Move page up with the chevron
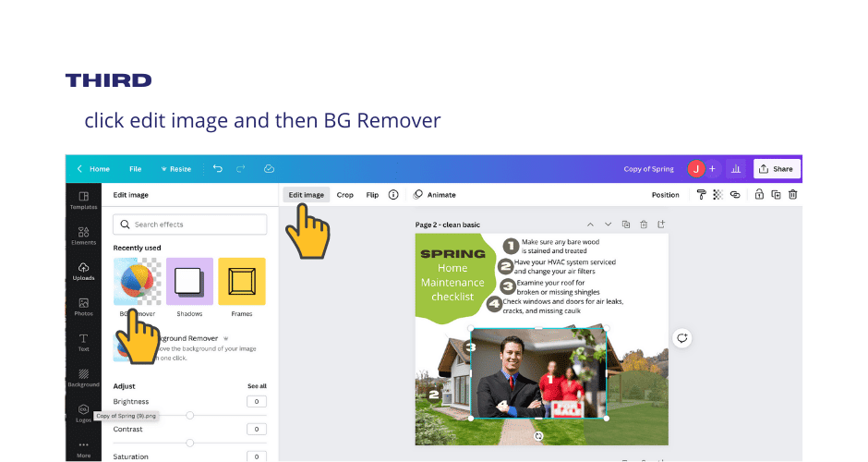Screen dimensions: 868x462 (x=590, y=225)
